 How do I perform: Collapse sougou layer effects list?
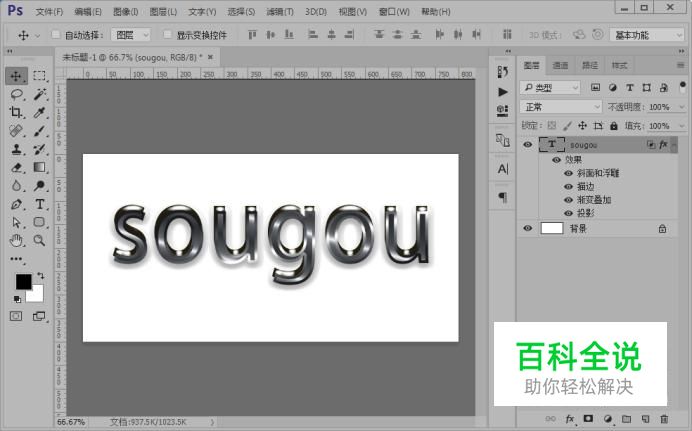tap(674, 145)
